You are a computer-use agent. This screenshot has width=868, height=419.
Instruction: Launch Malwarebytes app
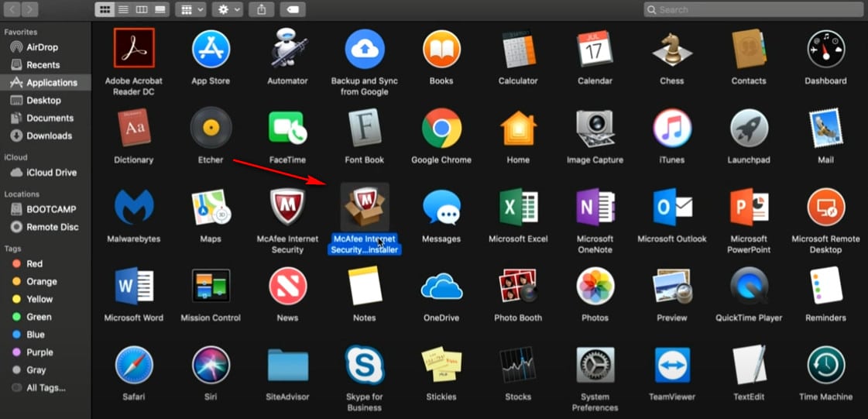(134, 208)
